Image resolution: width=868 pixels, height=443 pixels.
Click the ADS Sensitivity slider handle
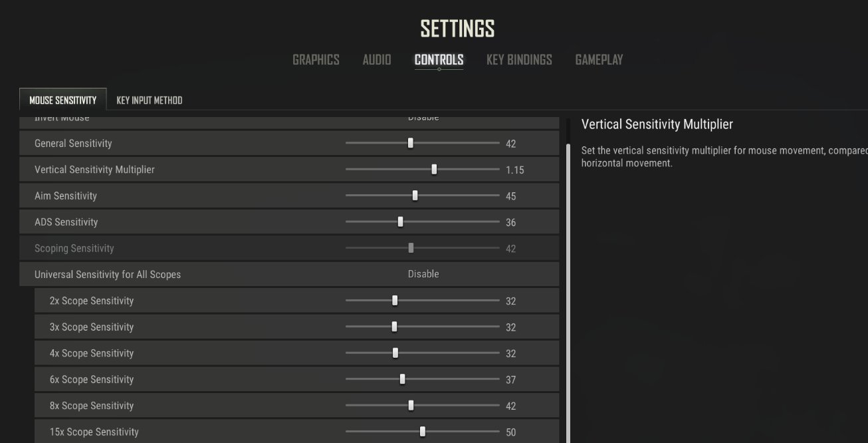point(400,222)
